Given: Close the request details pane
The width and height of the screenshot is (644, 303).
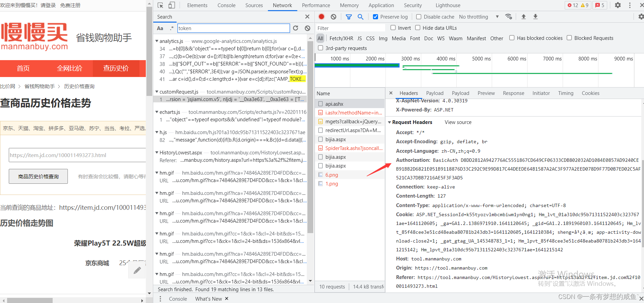Looking at the screenshot, I should click(391, 93).
